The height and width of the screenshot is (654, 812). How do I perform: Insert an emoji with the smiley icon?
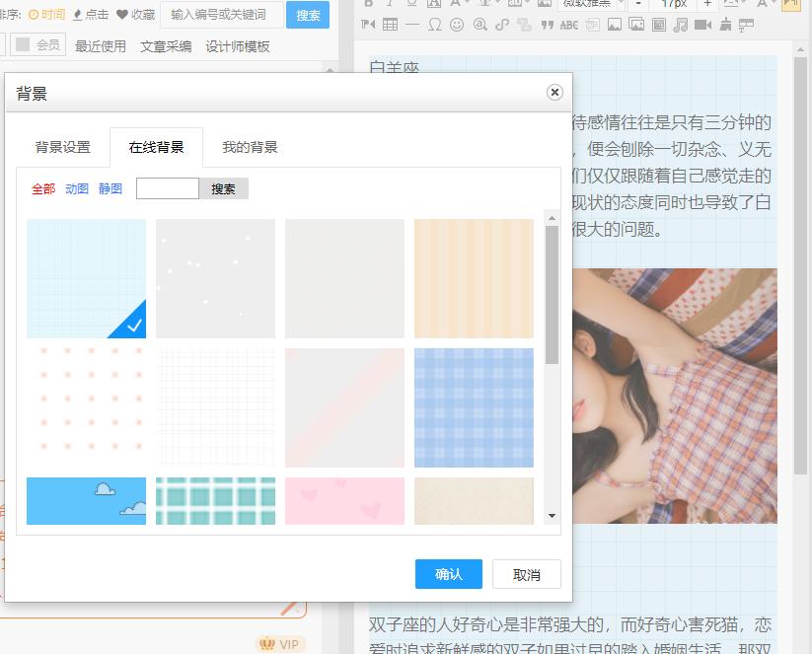[456, 26]
